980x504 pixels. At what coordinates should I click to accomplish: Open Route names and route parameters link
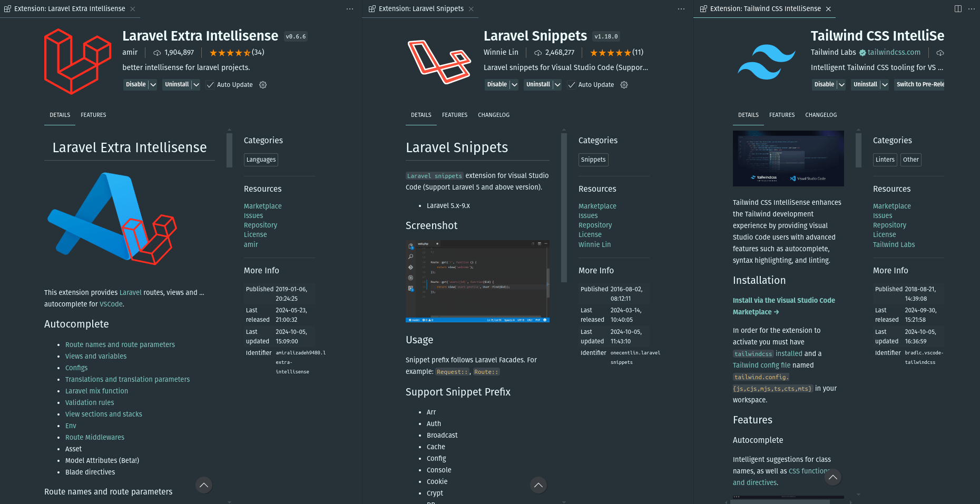[x=120, y=344]
